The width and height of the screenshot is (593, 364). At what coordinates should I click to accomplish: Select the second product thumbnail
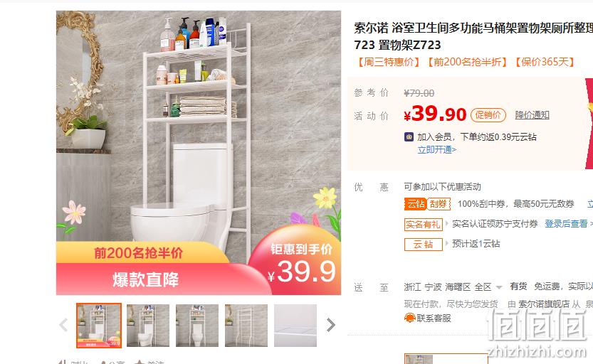click(x=148, y=326)
